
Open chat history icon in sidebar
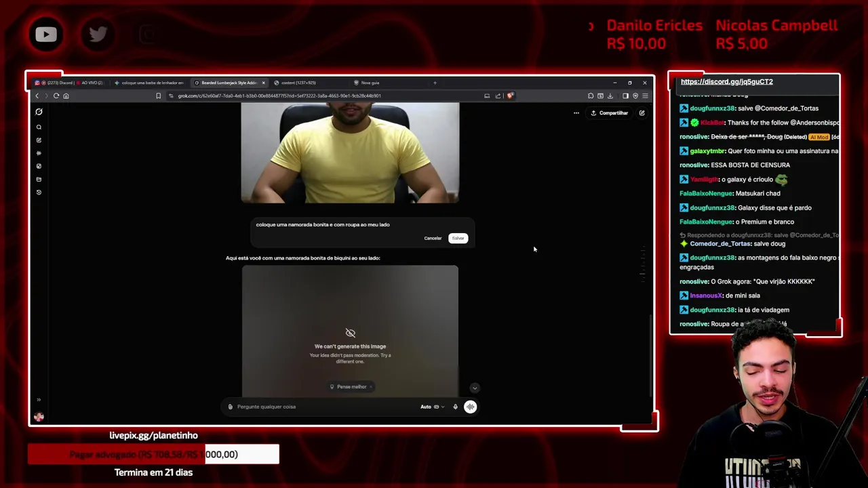click(39, 192)
